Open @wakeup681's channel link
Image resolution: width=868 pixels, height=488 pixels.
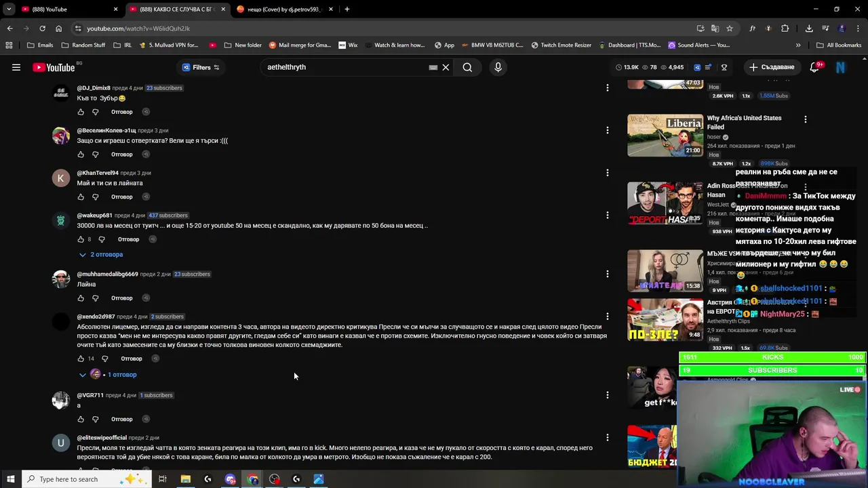point(94,216)
